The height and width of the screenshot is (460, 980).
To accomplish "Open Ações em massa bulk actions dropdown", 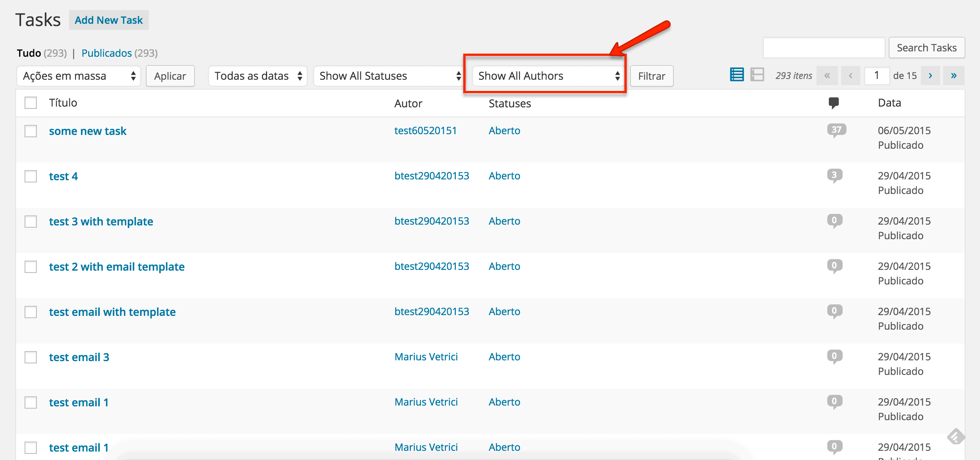I will click(x=79, y=76).
